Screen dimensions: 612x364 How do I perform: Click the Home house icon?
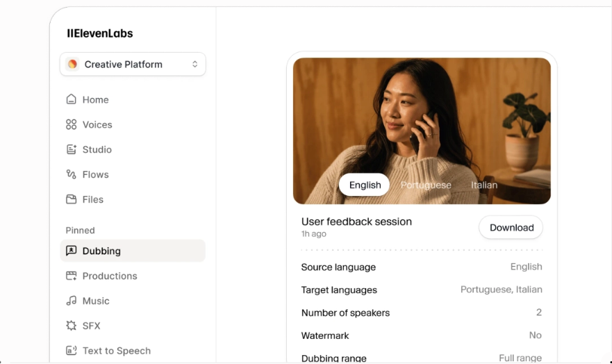(71, 99)
